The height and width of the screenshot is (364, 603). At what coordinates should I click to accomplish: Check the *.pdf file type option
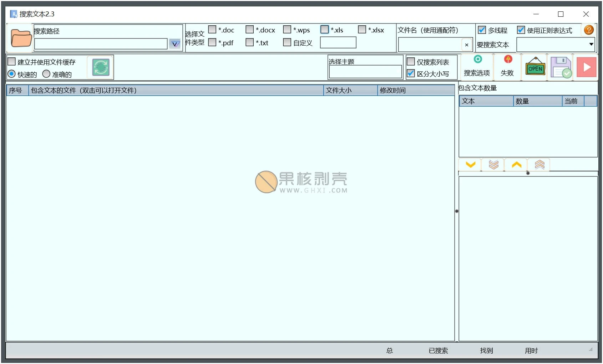[212, 42]
